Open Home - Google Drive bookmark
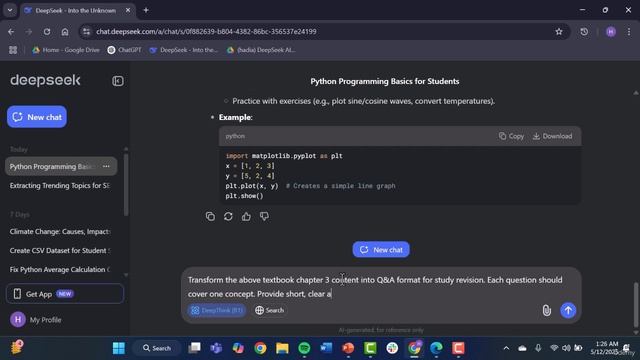 coord(66,50)
